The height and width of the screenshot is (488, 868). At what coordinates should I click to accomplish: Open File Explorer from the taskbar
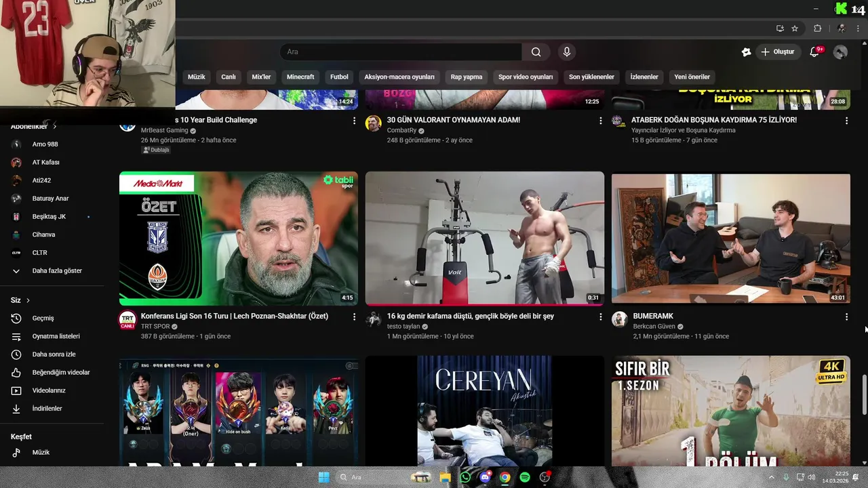(x=446, y=477)
